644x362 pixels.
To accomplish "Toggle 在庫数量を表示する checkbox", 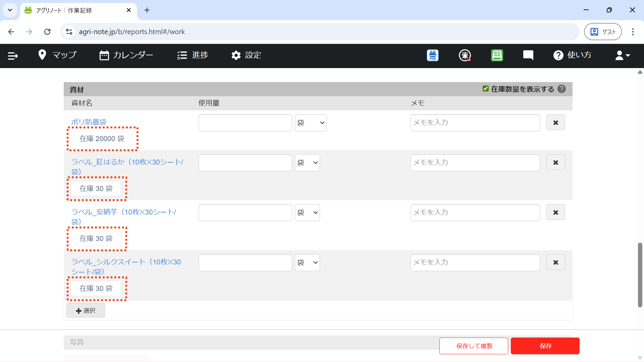I will [x=486, y=88].
